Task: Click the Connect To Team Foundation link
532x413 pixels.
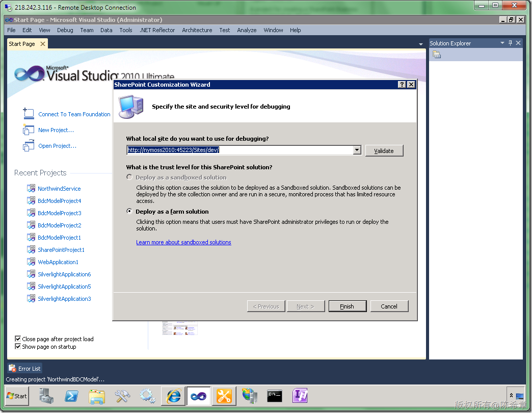Action: [x=74, y=114]
